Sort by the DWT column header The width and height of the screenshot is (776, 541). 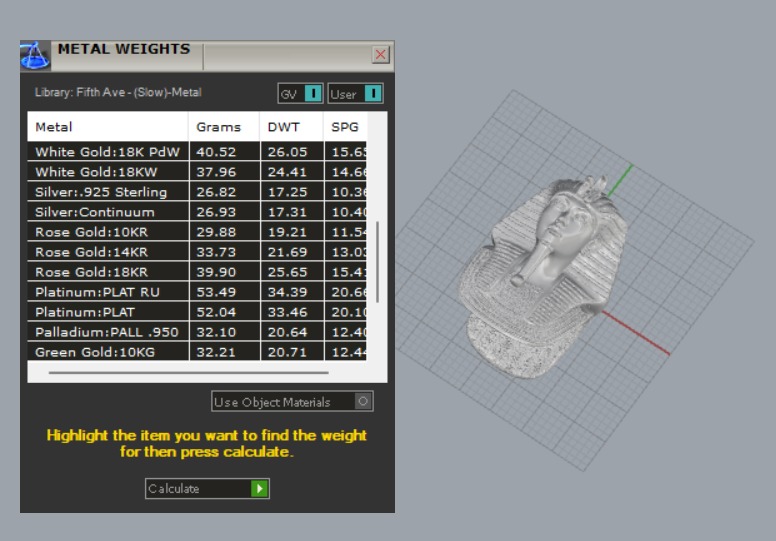pos(291,127)
